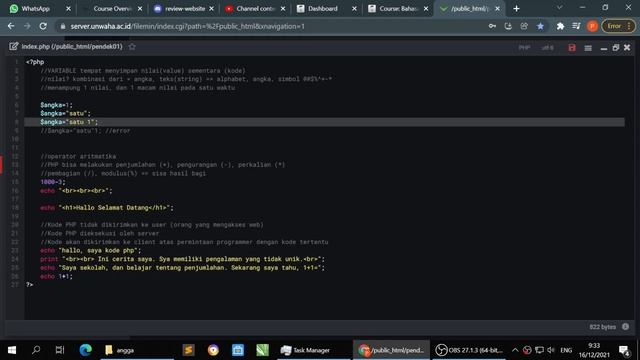Go back to the previous browser page
This screenshot has width=640, height=360.
(11, 26)
